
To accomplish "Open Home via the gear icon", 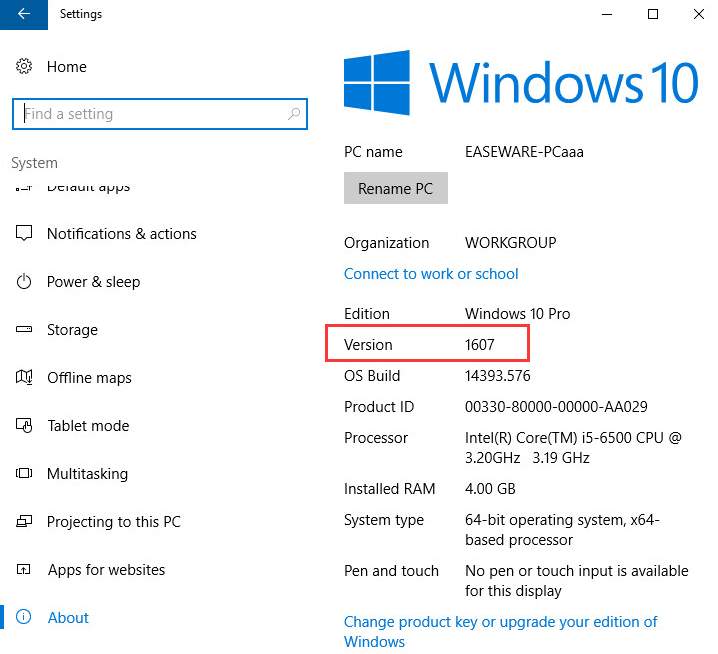I will click(24, 66).
